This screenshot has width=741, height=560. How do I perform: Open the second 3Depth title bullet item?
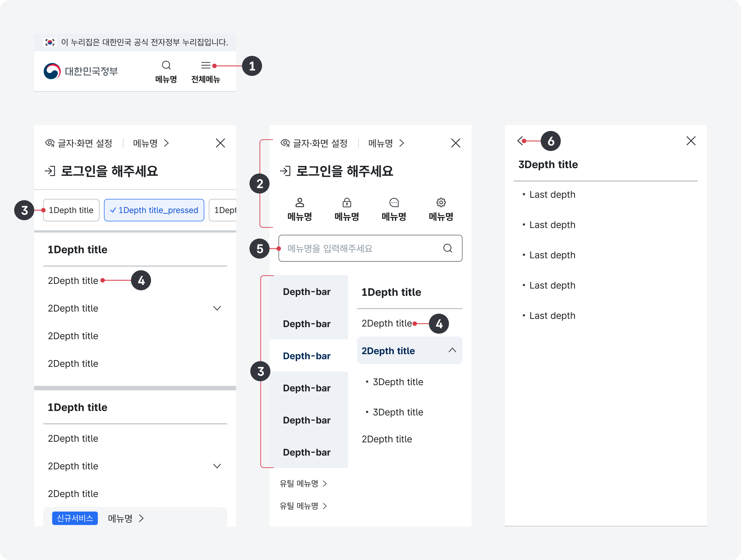tap(398, 412)
